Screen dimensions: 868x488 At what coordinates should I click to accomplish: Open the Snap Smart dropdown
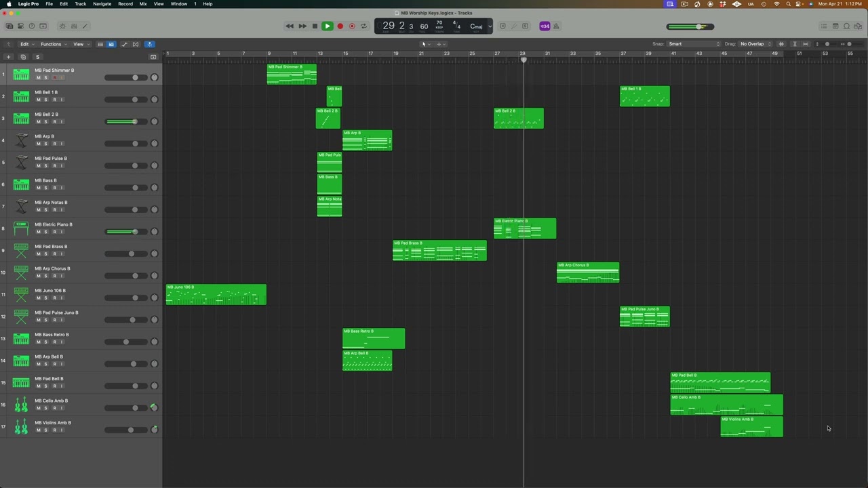(x=694, y=44)
